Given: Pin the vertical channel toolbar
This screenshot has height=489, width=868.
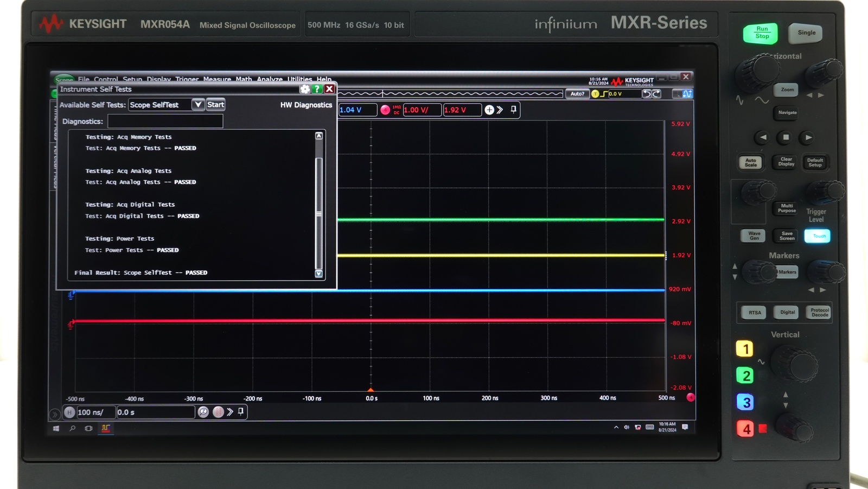Looking at the screenshot, I should (x=513, y=110).
